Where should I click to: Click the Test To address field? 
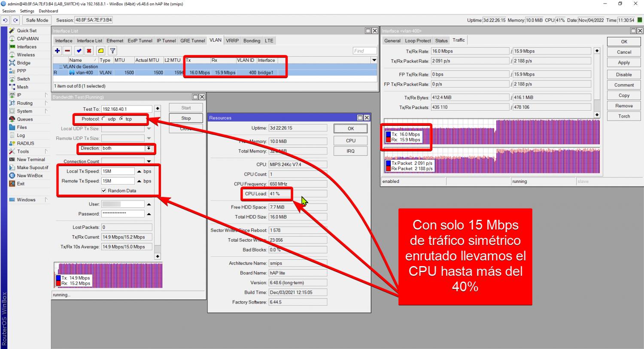click(x=127, y=109)
